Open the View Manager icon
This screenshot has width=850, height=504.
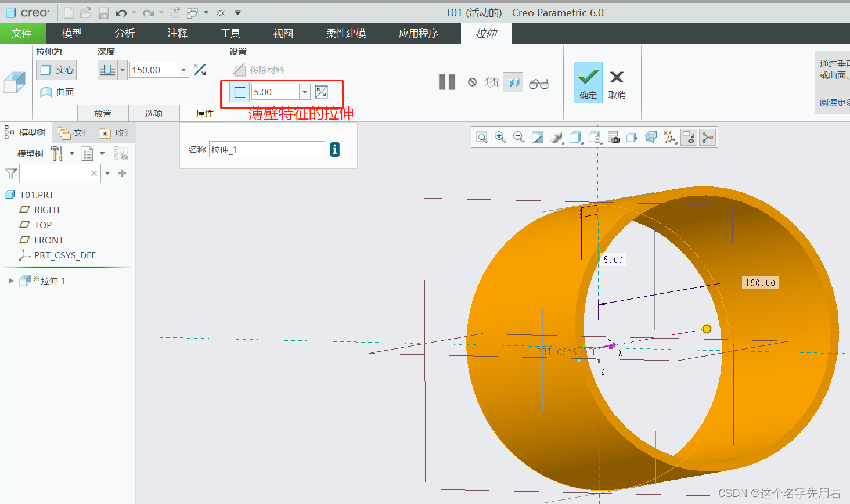click(x=613, y=137)
